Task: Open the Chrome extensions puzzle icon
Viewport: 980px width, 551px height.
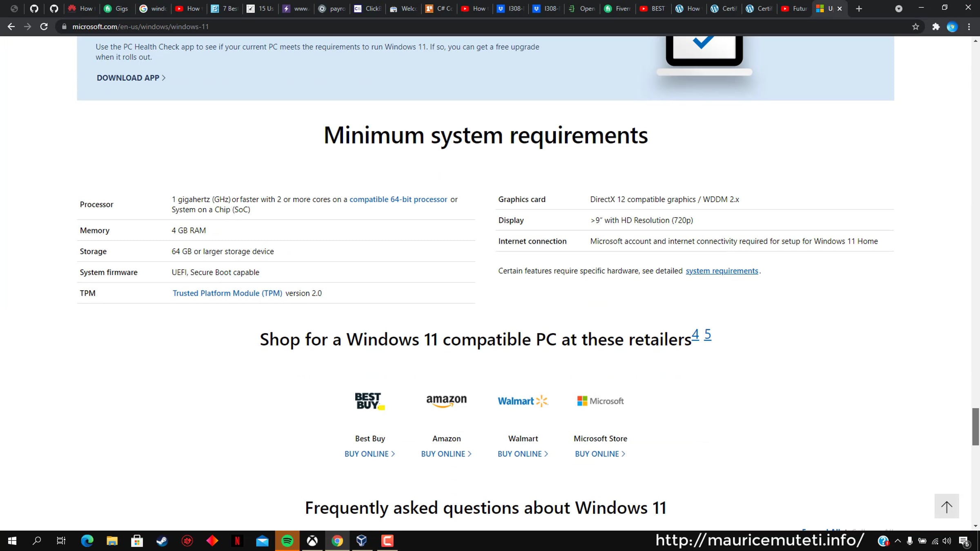Action: (x=936, y=27)
